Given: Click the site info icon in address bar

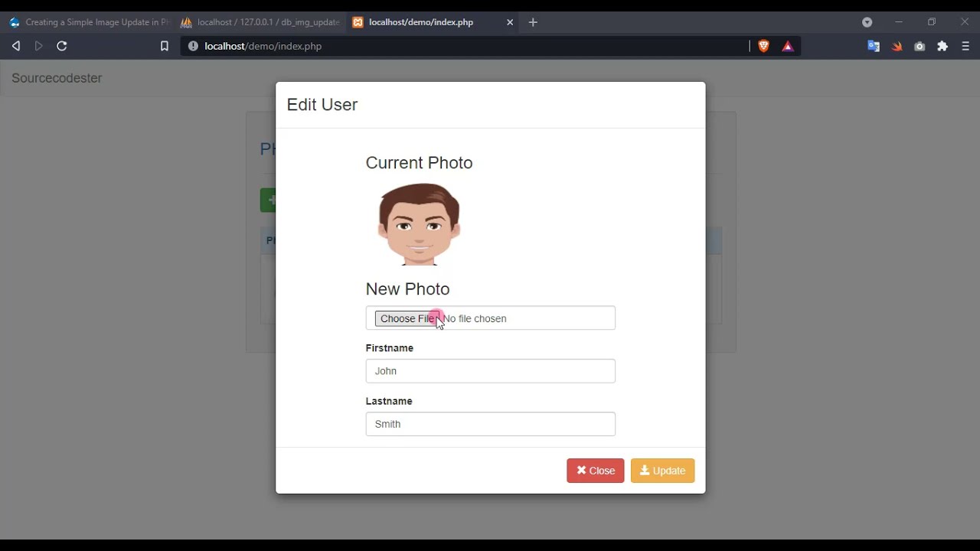Looking at the screenshot, I should 193,46.
